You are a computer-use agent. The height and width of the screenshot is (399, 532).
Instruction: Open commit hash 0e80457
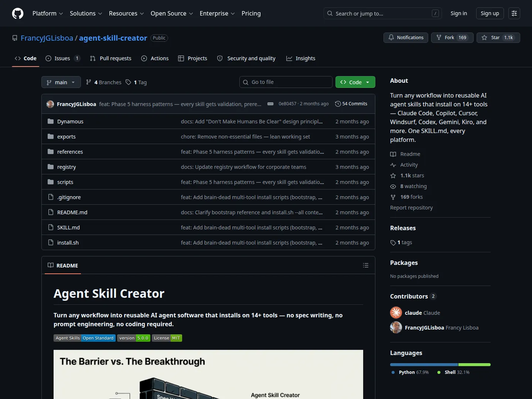coord(287,104)
